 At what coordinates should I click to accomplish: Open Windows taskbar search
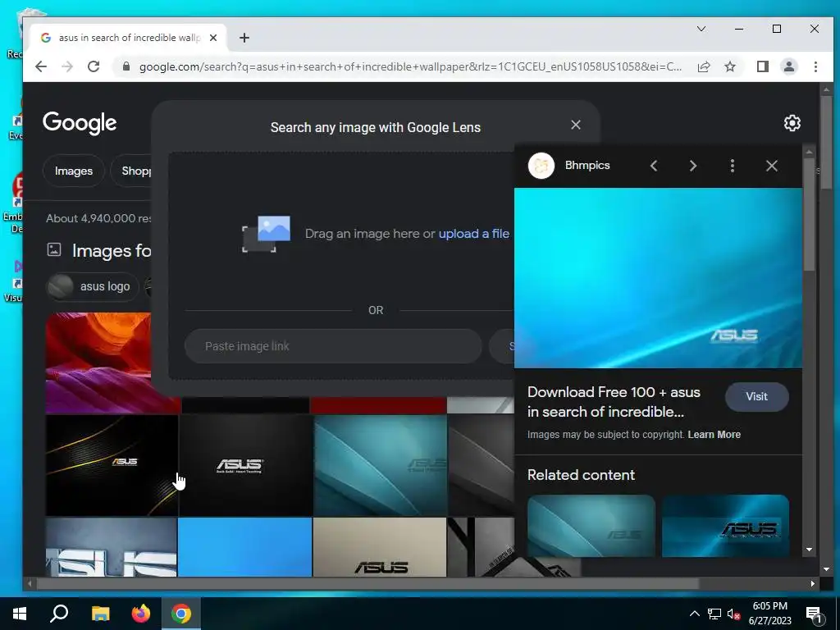coord(59,614)
